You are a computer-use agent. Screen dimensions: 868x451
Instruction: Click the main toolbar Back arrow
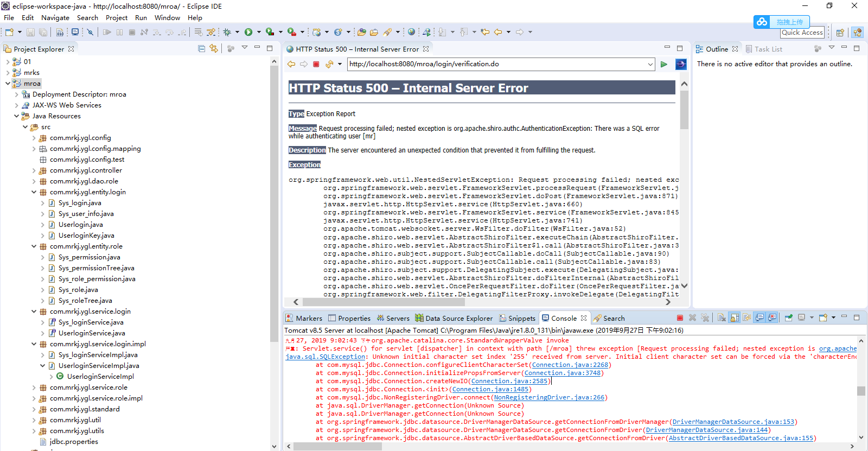tap(498, 32)
